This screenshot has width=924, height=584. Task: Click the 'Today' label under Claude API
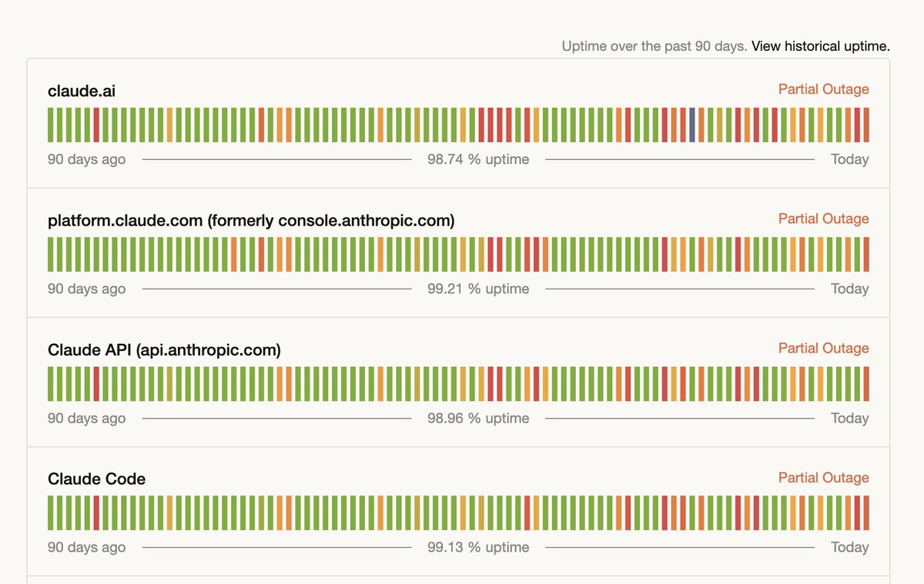coord(850,418)
